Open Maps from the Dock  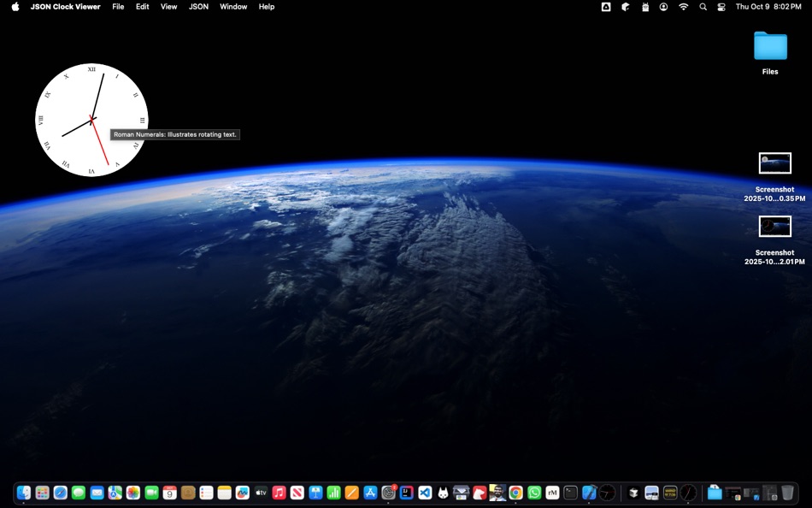pyautogui.click(x=115, y=493)
